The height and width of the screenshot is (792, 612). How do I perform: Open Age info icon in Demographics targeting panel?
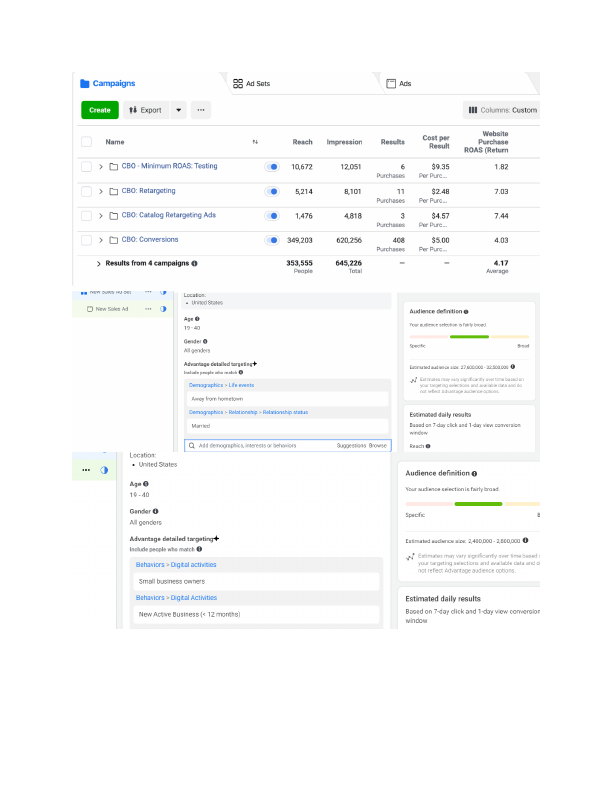[x=197, y=319]
